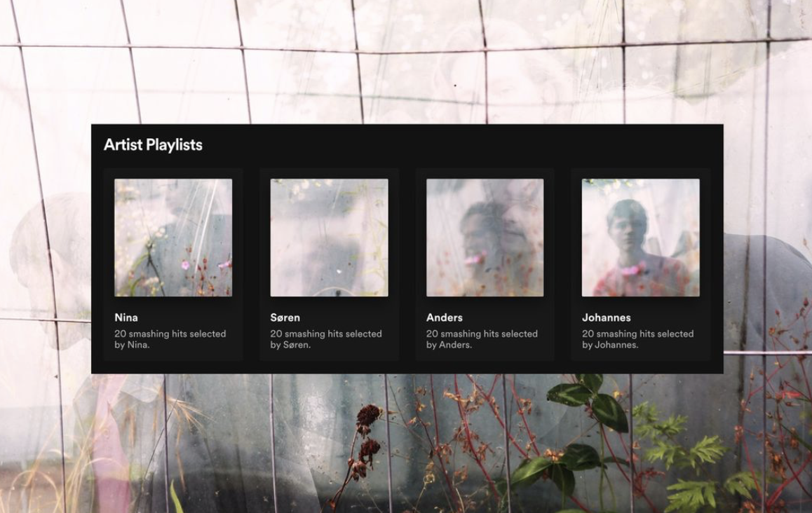Select the 'selected by Anders' description text

[x=482, y=339]
